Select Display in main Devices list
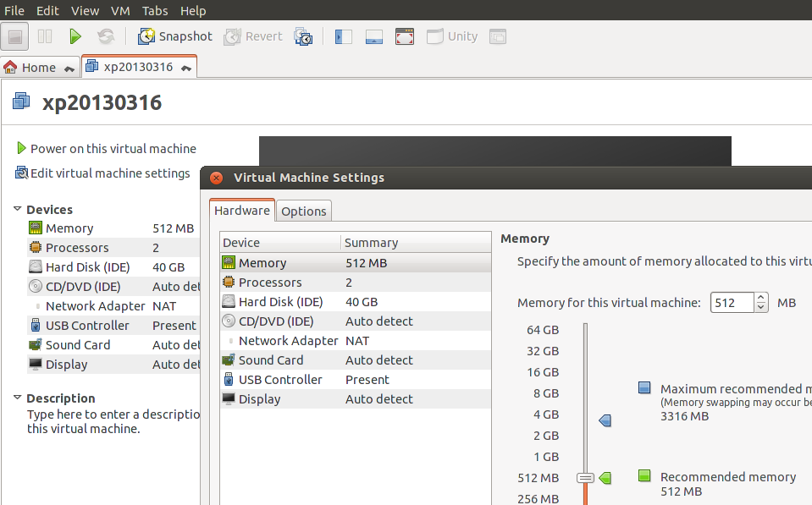 pos(113,365)
